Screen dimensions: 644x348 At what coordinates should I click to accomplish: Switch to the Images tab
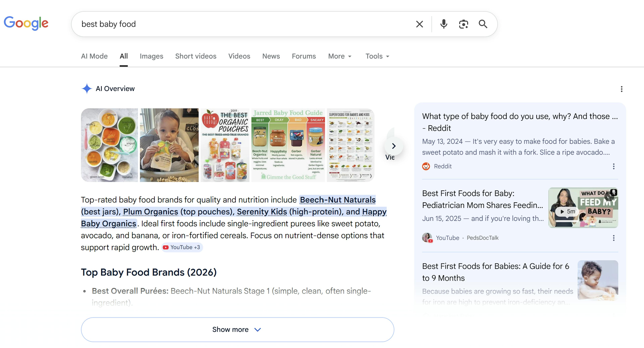pyautogui.click(x=151, y=56)
